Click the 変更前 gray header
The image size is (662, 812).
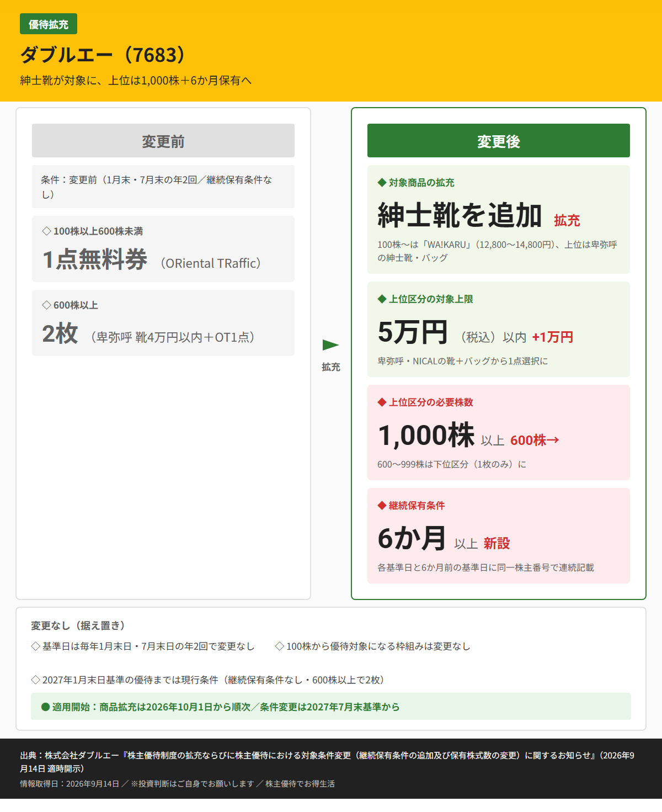[163, 141]
